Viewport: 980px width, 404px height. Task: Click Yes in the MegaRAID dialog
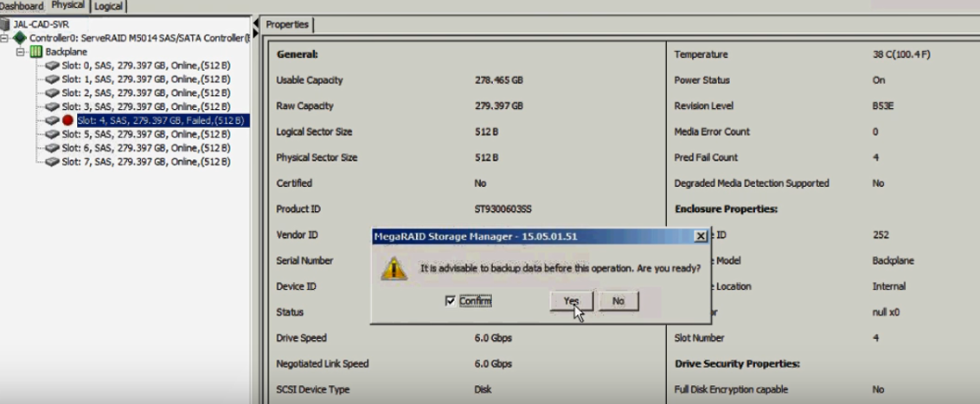(571, 301)
